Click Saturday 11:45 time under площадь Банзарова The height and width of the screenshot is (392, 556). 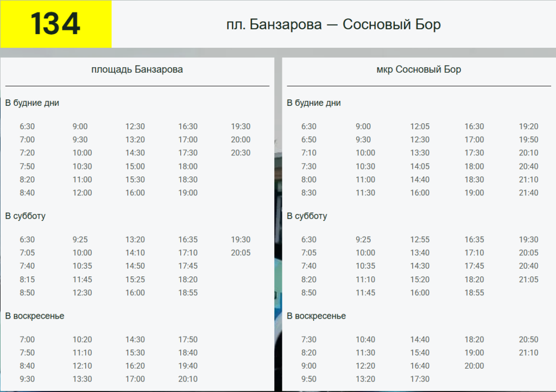83,279
